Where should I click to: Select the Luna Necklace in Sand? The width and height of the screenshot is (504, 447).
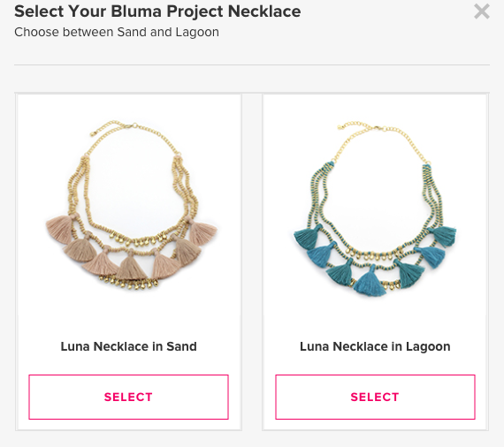coord(128,397)
